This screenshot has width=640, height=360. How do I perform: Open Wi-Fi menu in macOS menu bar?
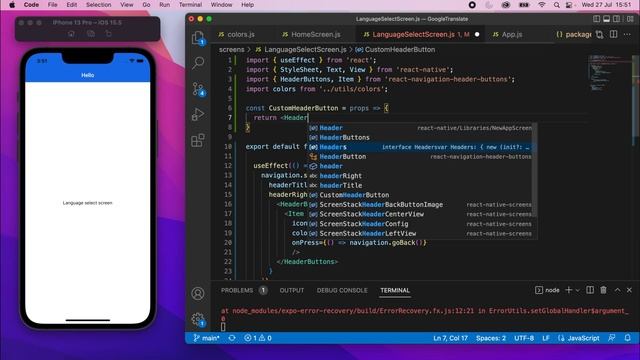coord(542,5)
